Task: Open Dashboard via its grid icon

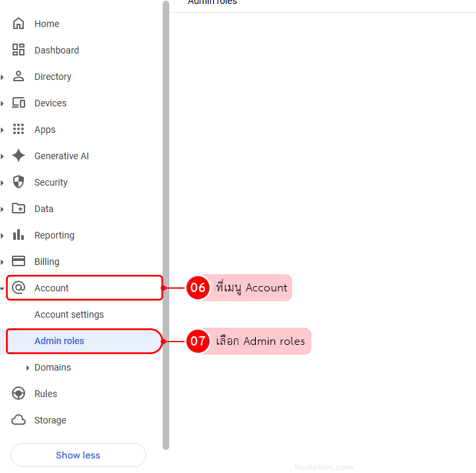Action: 19,50
